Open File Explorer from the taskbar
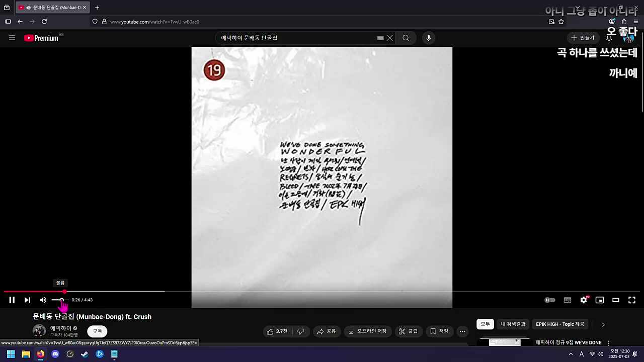This screenshot has width=644, height=362. (x=26, y=354)
